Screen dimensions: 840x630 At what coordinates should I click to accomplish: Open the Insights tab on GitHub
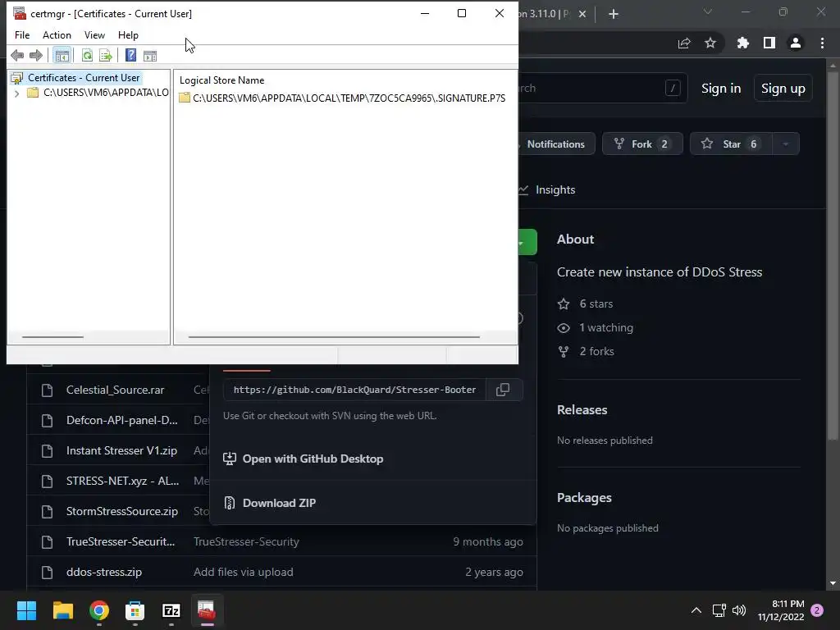[x=547, y=189]
